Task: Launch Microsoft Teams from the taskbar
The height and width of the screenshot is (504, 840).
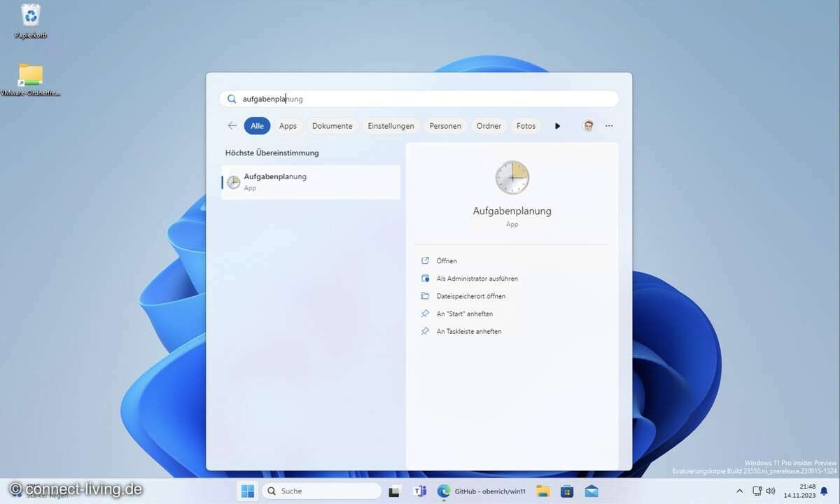Action: coord(421,491)
